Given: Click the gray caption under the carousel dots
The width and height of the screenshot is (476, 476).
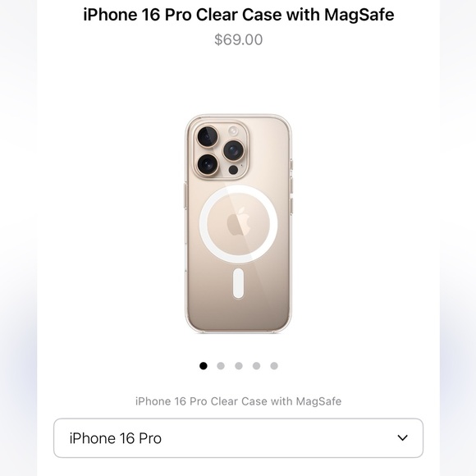Looking at the screenshot, I should tap(238, 401).
